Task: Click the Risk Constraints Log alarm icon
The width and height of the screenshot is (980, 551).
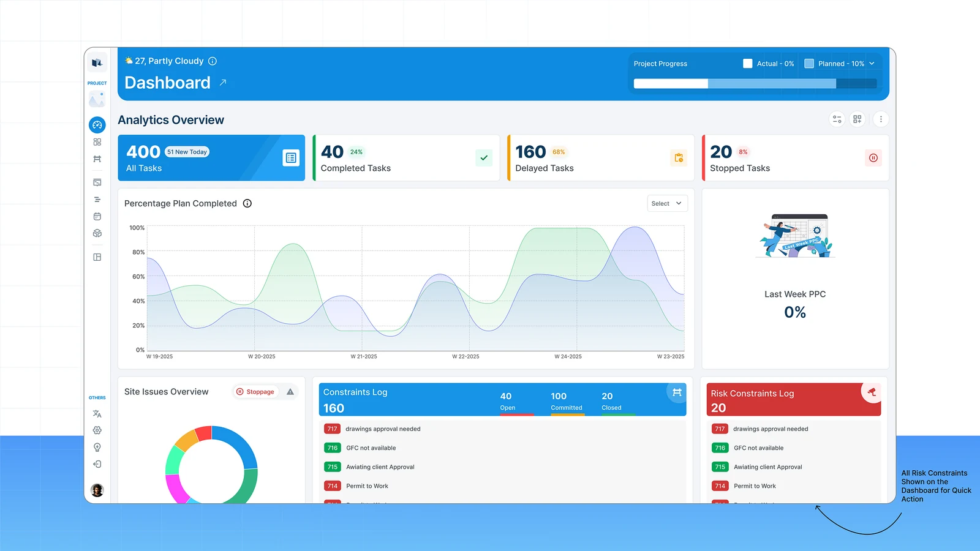Action: 872,392
